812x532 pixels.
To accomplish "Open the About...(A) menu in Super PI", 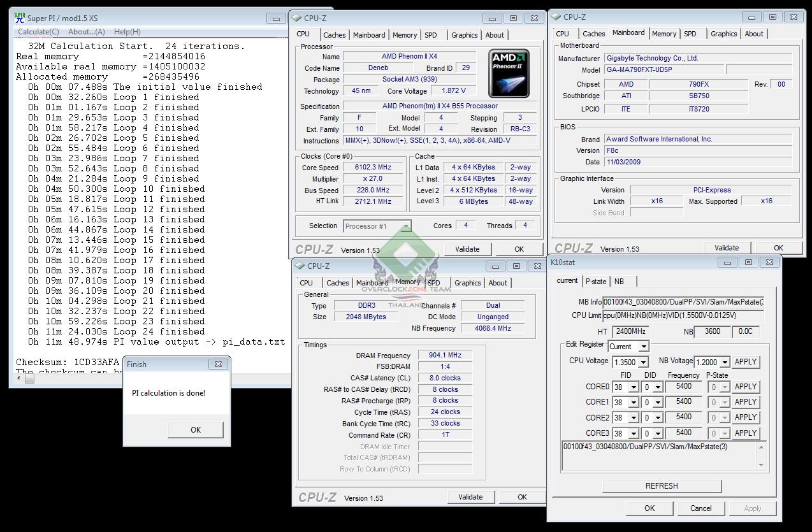I will point(87,31).
